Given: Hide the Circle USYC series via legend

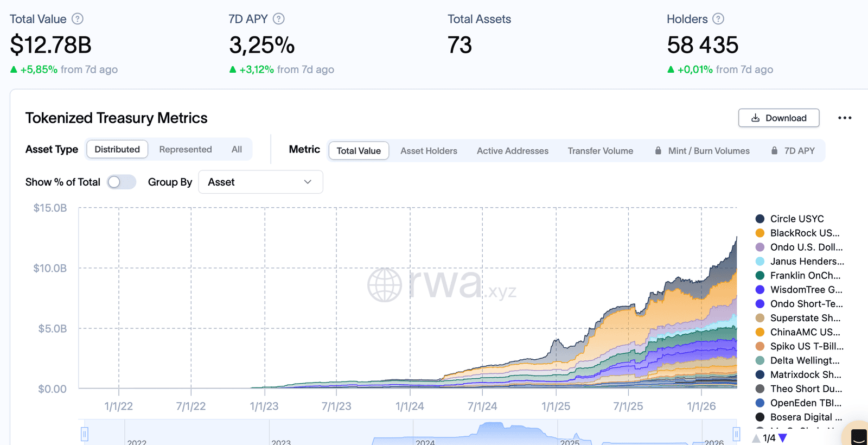Looking at the screenshot, I should pos(796,219).
